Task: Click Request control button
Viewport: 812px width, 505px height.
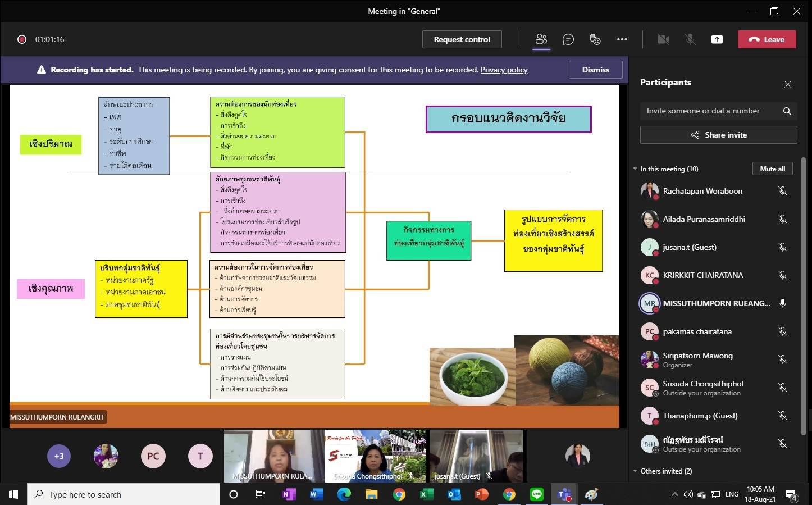Action: 462,39
